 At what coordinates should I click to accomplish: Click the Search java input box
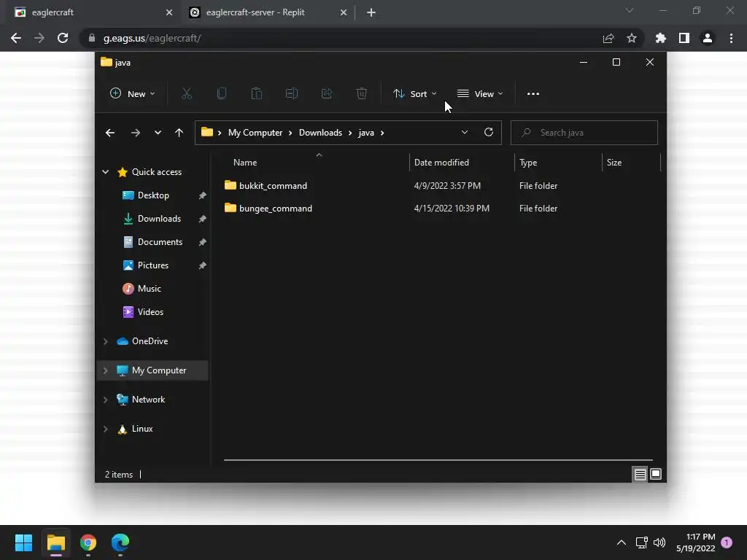(584, 133)
